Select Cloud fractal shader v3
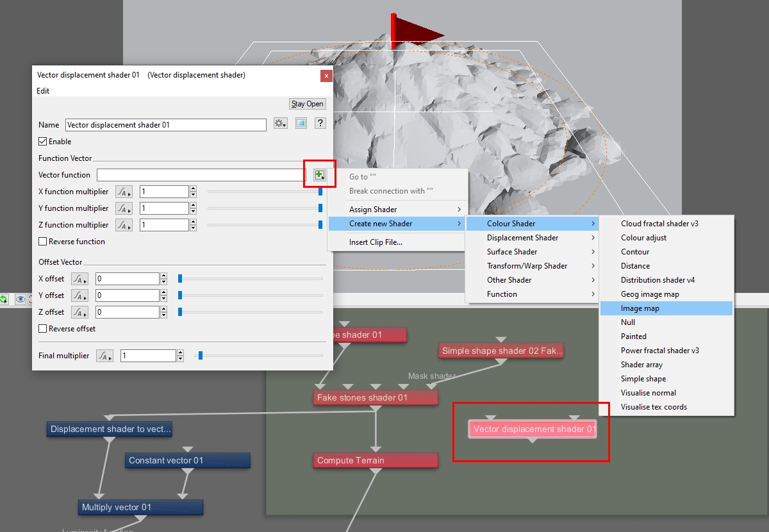The width and height of the screenshot is (769, 532). 666,224
